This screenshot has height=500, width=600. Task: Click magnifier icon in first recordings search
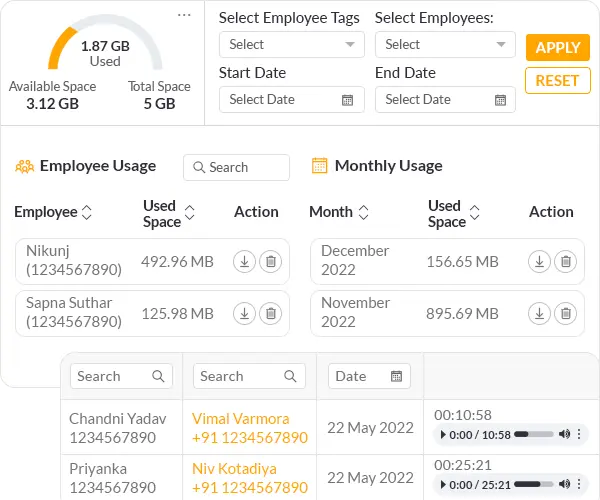pyautogui.click(x=158, y=376)
